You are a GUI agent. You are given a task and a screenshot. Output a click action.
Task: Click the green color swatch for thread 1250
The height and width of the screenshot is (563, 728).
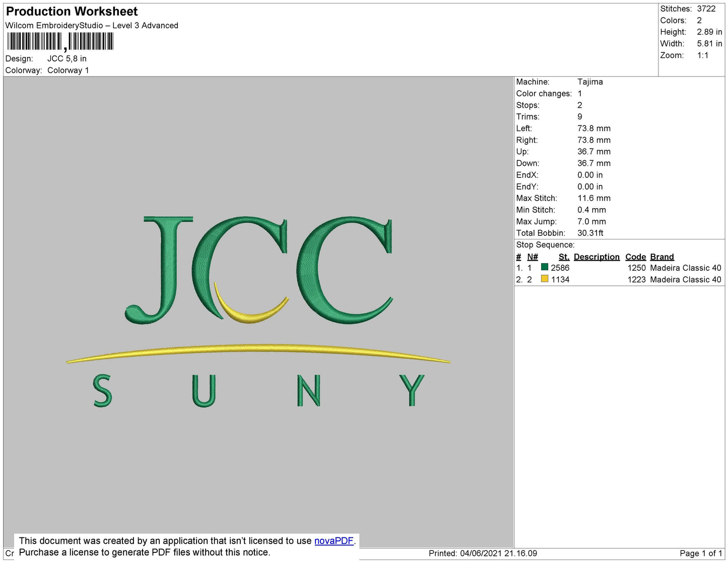coord(545,267)
